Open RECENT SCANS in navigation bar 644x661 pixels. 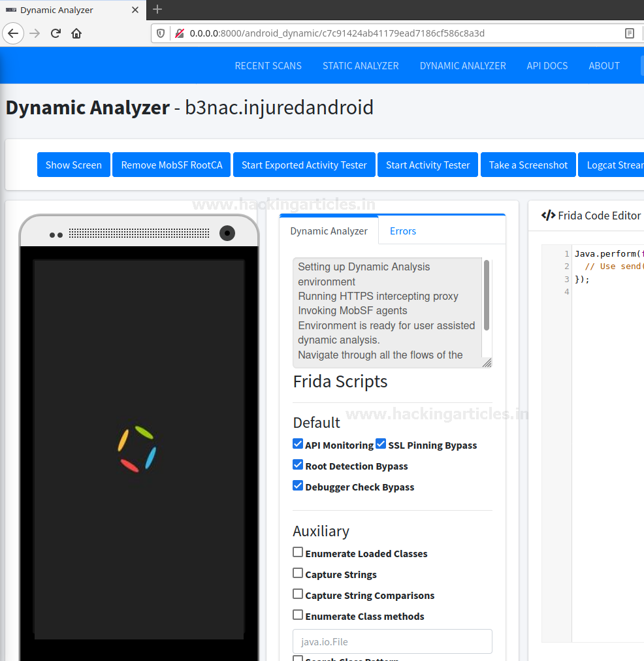click(268, 66)
